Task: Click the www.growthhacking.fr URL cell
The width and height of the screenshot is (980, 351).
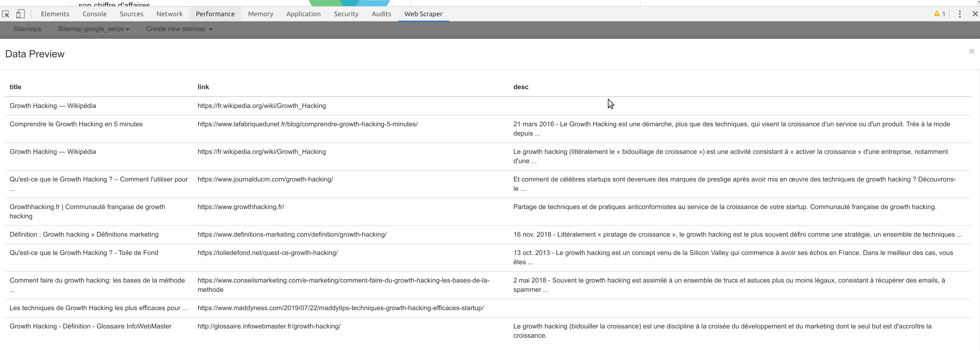Action: tap(241, 207)
